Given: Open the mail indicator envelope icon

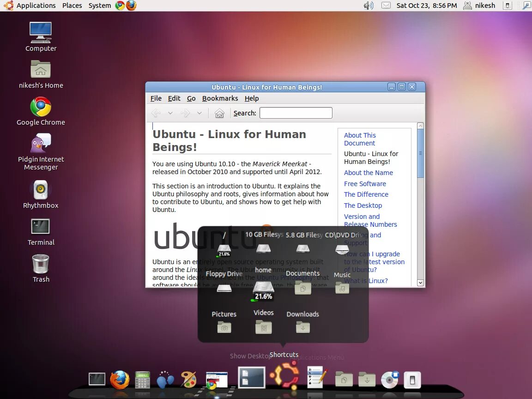Looking at the screenshot, I should coord(386,6).
